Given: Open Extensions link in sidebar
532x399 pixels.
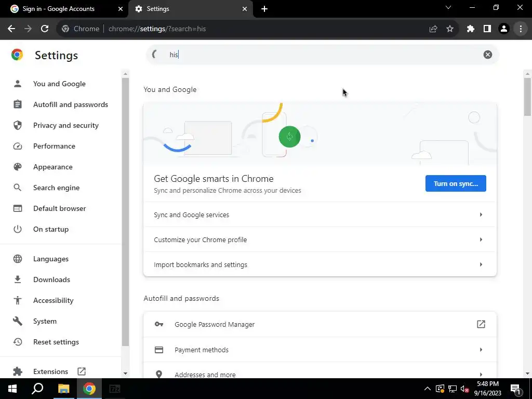Looking at the screenshot, I should (x=50, y=371).
